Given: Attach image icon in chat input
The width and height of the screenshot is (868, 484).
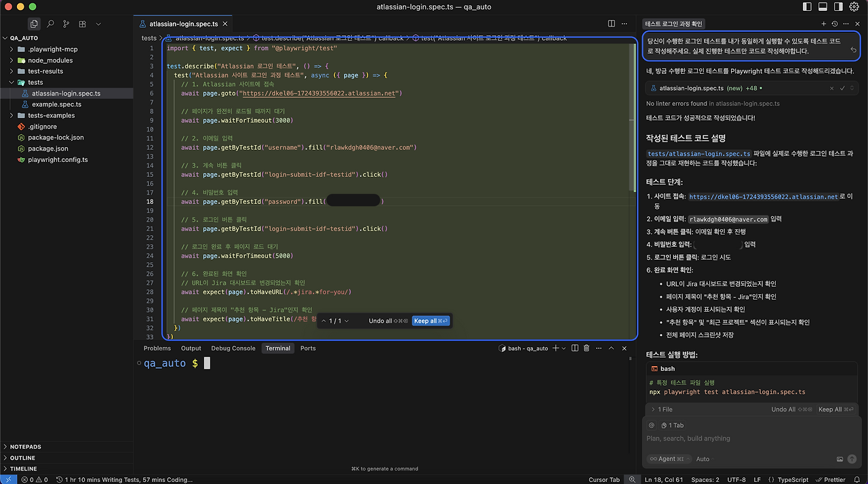Looking at the screenshot, I should pyautogui.click(x=840, y=459).
